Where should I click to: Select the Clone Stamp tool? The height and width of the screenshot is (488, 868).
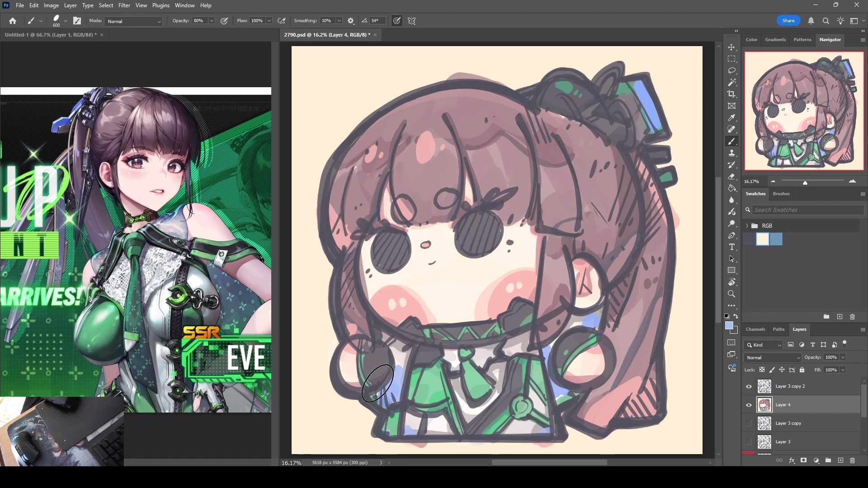tap(731, 153)
